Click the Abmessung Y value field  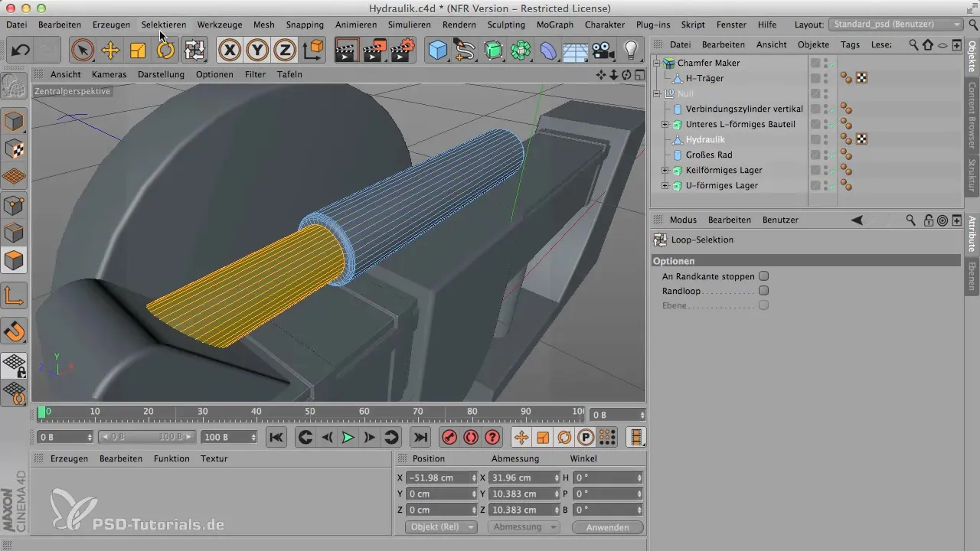[x=524, y=494]
